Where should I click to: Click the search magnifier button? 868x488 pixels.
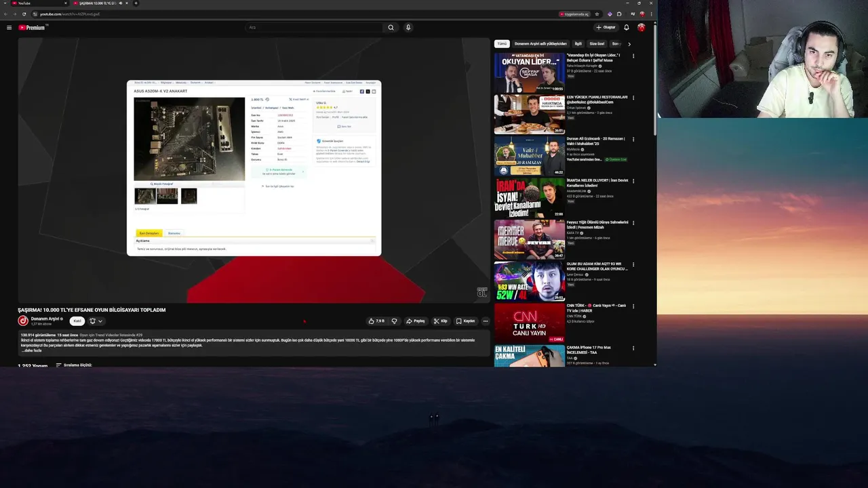(391, 28)
